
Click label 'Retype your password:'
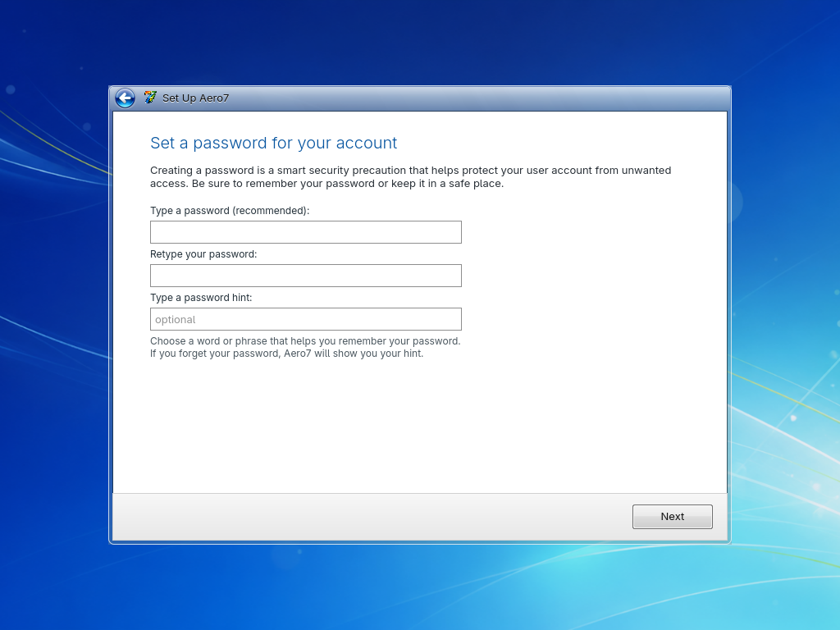coord(203,254)
